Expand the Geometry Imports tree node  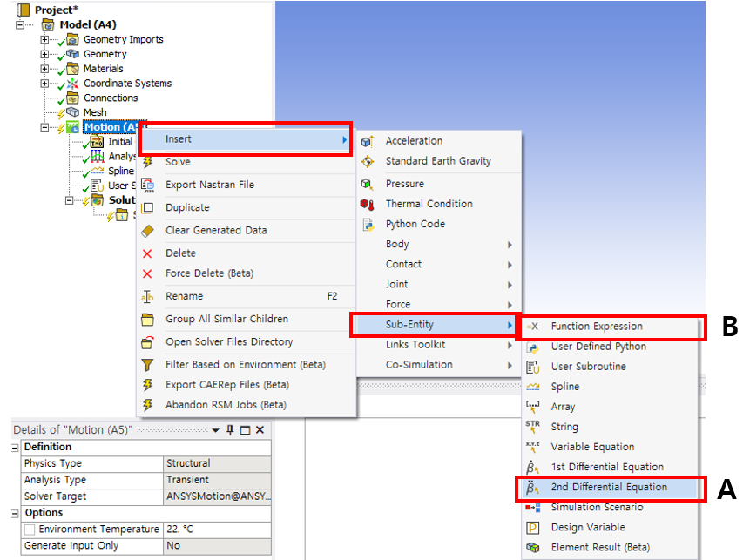45,40
